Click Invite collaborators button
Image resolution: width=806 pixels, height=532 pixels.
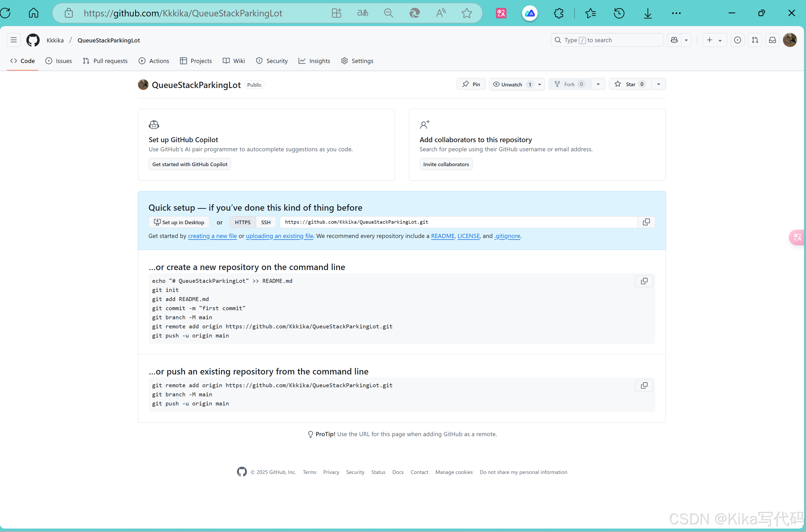click(446, 164)
